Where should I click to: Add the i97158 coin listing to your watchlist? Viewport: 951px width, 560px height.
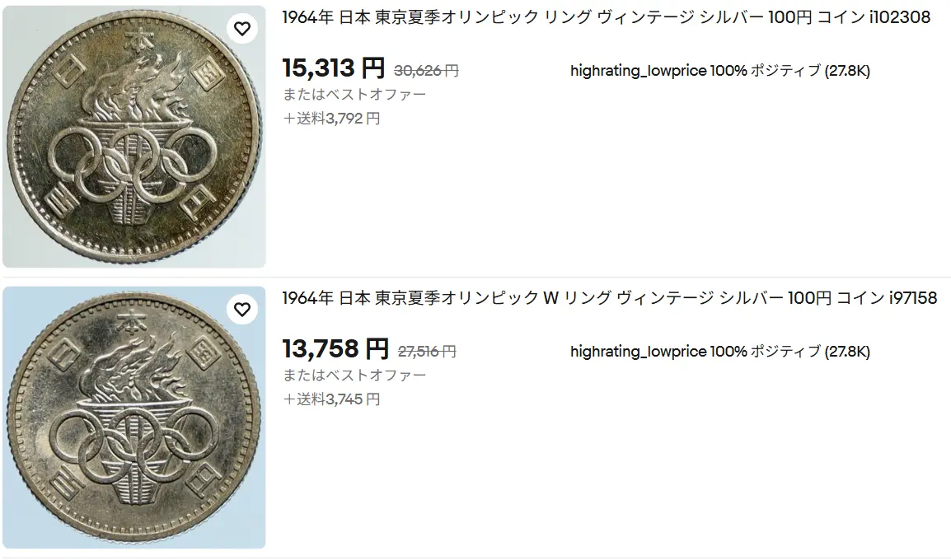click(x=241, y=308)
